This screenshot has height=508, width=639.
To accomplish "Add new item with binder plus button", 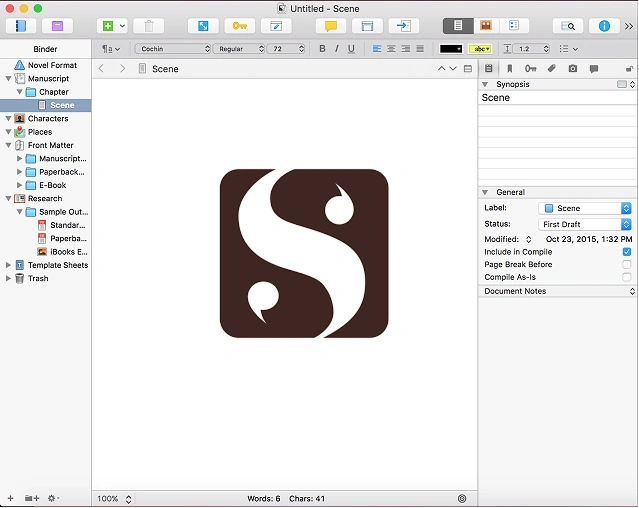I will tap(11, 498).
